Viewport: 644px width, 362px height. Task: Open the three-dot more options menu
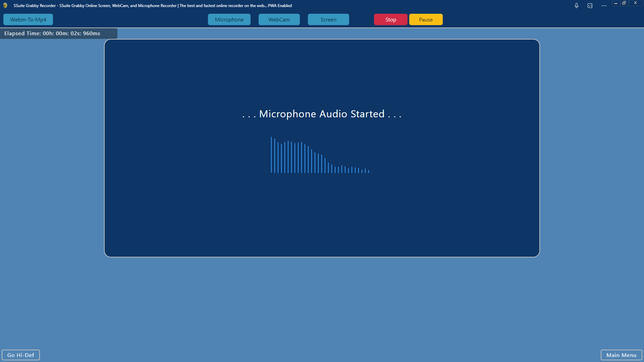click(x=604, y=6)
